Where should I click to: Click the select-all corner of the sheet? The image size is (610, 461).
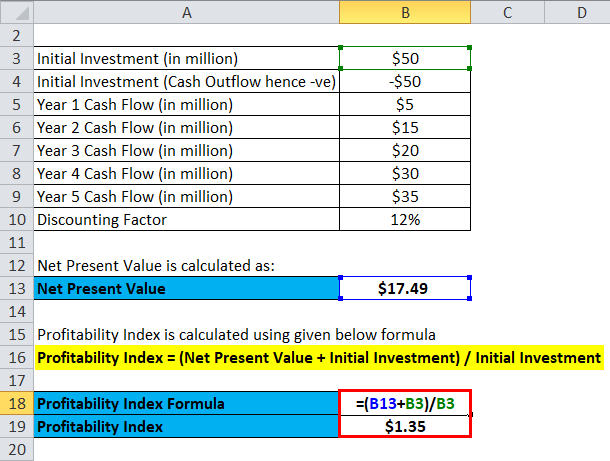pyautogui.click(x=17, y=12)
